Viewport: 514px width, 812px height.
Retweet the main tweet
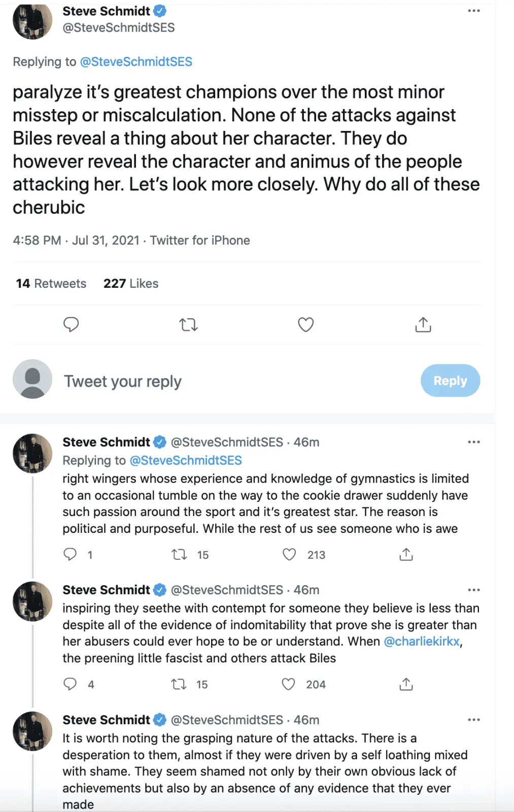coord(188,324)
